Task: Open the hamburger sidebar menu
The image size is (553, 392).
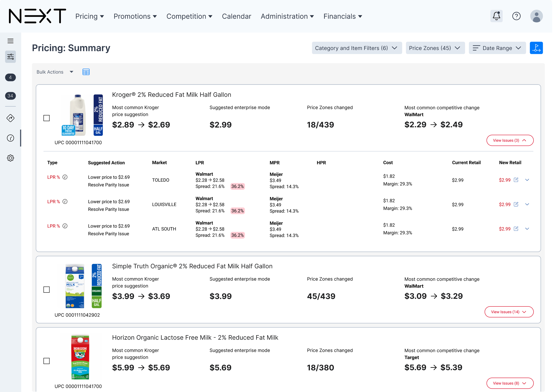Action: coord(10,41)
